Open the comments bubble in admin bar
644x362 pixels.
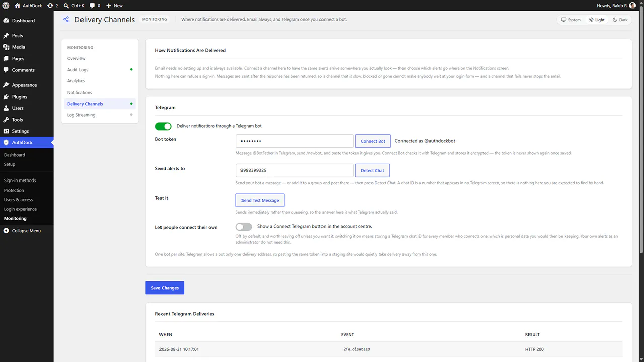click(93, 6)
